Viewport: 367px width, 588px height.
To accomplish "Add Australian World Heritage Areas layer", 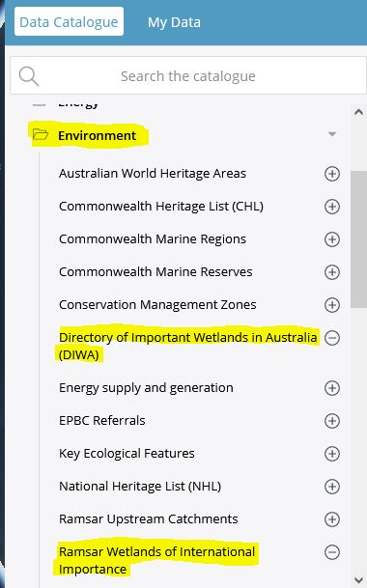I will (x=332, y=174).
